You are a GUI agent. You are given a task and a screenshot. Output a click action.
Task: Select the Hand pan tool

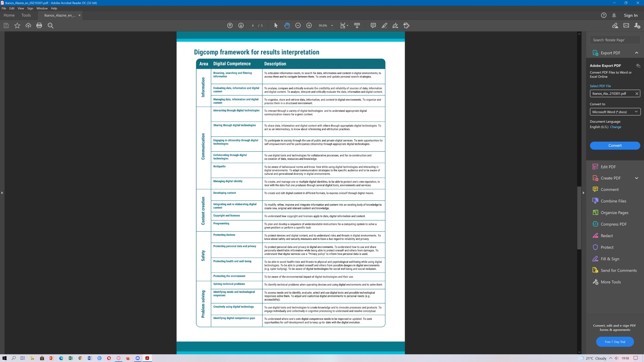287,25
